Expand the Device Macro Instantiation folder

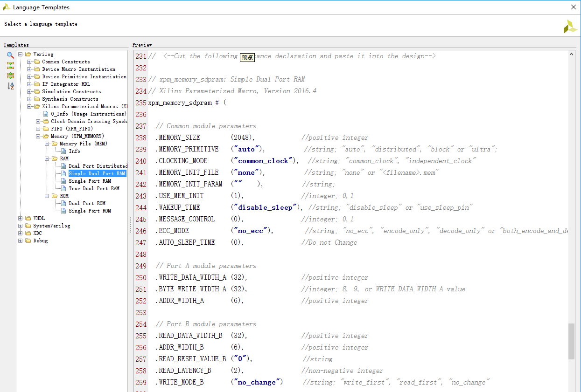[29, 69]
